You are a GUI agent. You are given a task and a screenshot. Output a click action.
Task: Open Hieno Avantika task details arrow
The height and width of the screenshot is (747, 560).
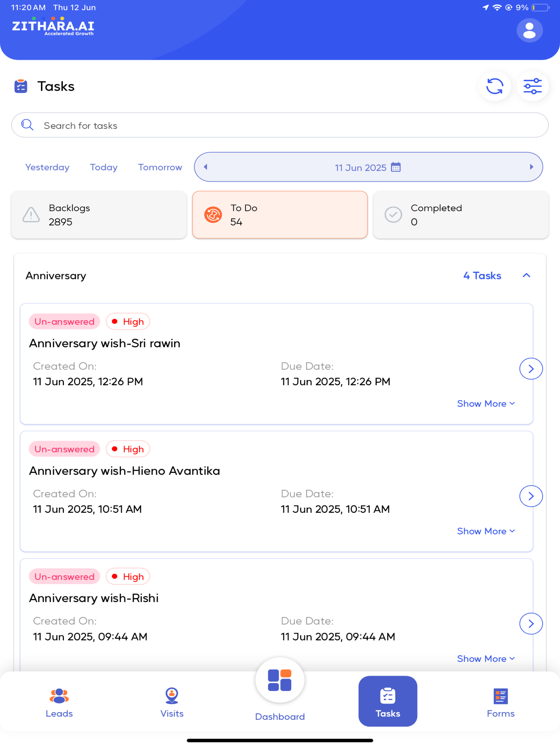pyautogui.click(x=531, y=496)
